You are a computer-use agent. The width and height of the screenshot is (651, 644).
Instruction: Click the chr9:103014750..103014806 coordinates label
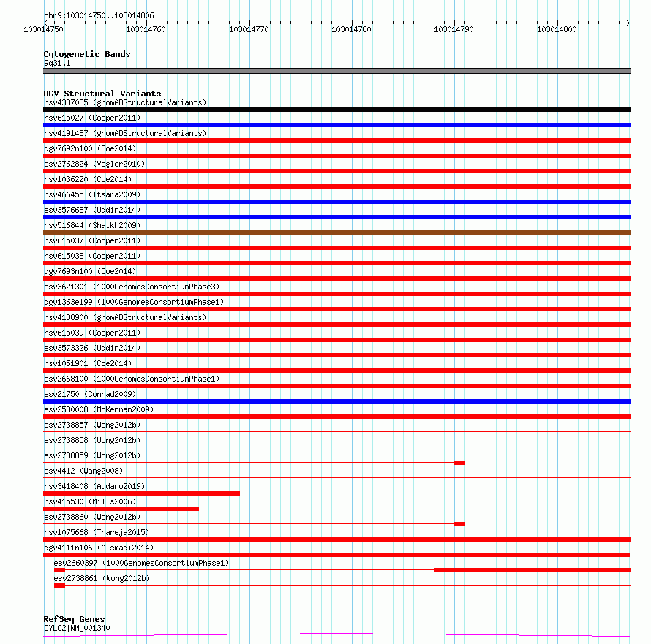[x=99, y=15]
